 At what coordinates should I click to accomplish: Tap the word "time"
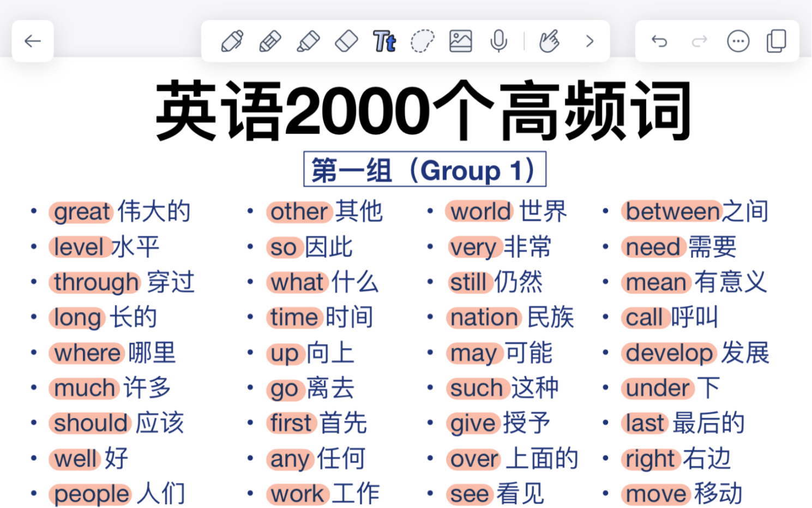click(294, 318)
